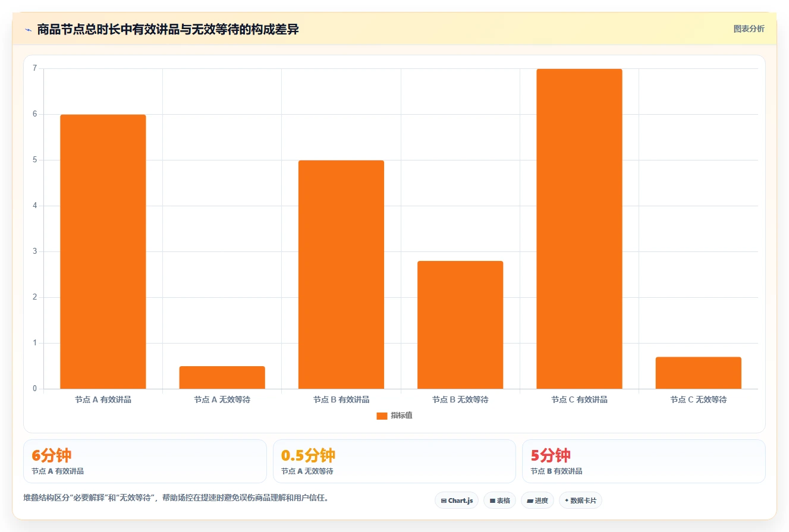
Task: Click the lightning icon beside the title
Action: 28,30
